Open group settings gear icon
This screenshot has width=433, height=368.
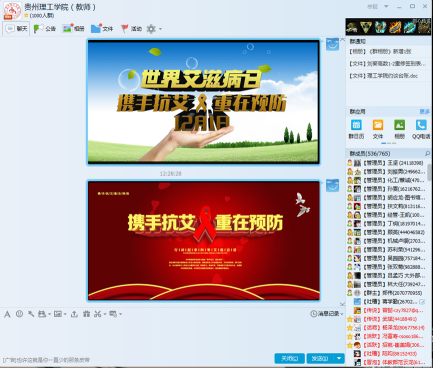pyautogui.click(x=151, y=29)
